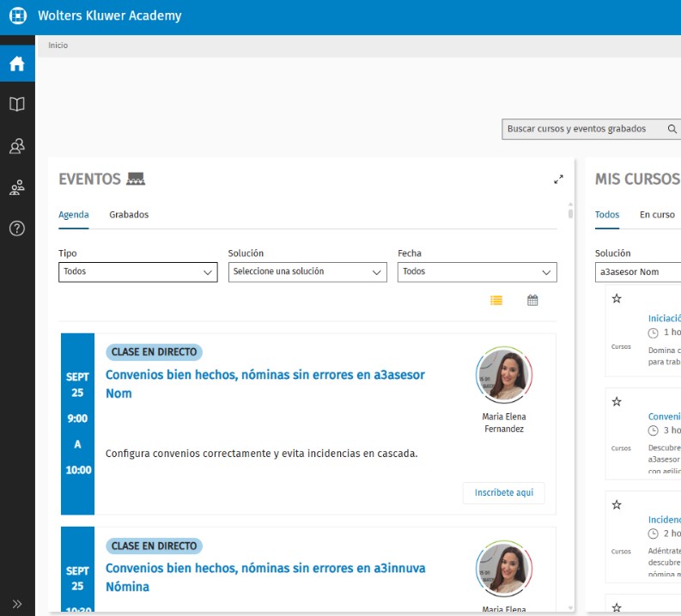Viewport: 681px width, 616px height.
Task: Click the search magnifier icon
Action: click(x=672, y=129)
